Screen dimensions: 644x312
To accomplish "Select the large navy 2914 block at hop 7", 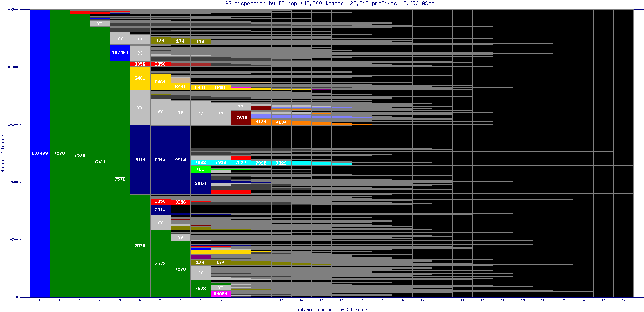I will (160, 160).
